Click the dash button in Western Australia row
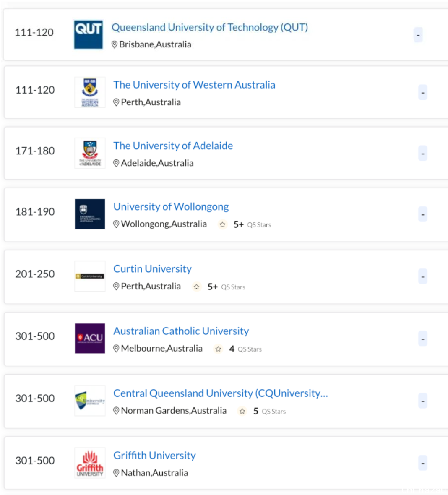448x495 pixels. click(423, 92)
